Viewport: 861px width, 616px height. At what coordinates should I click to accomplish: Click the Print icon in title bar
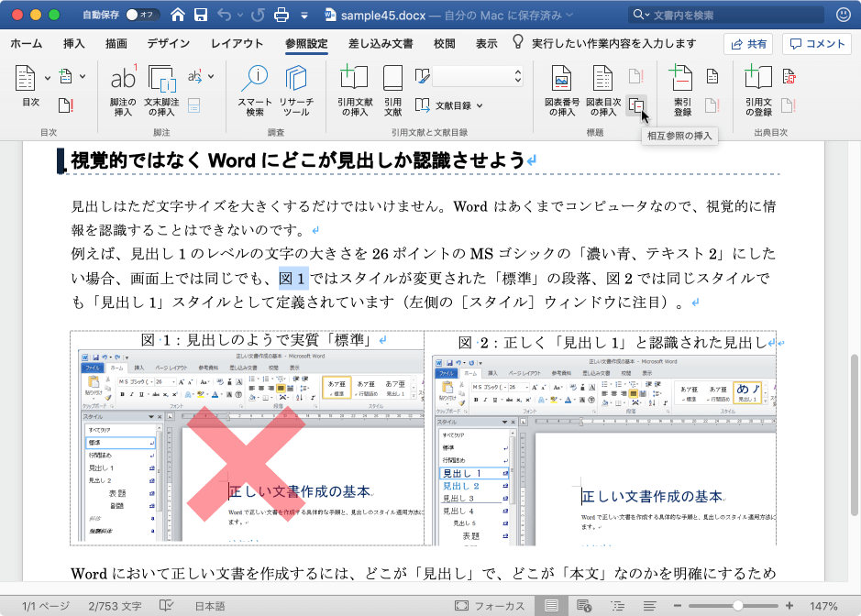pyautogui.click(x=281, y=15)
